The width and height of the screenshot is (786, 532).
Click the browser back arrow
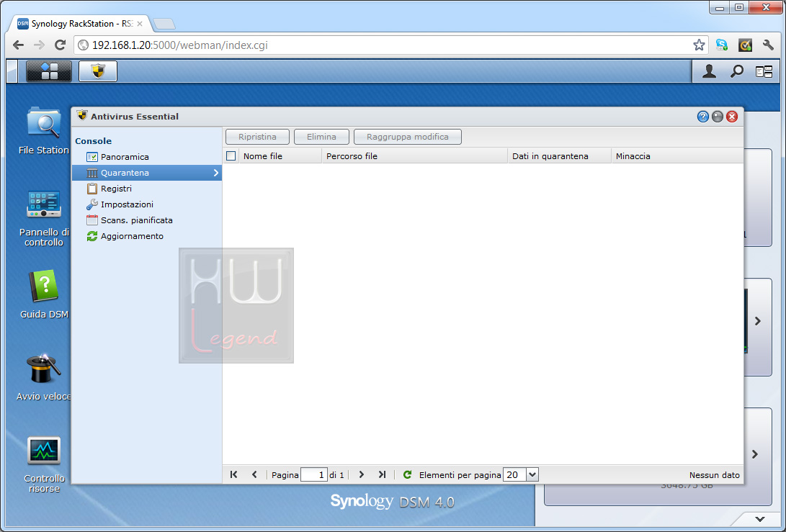(19, 45)
